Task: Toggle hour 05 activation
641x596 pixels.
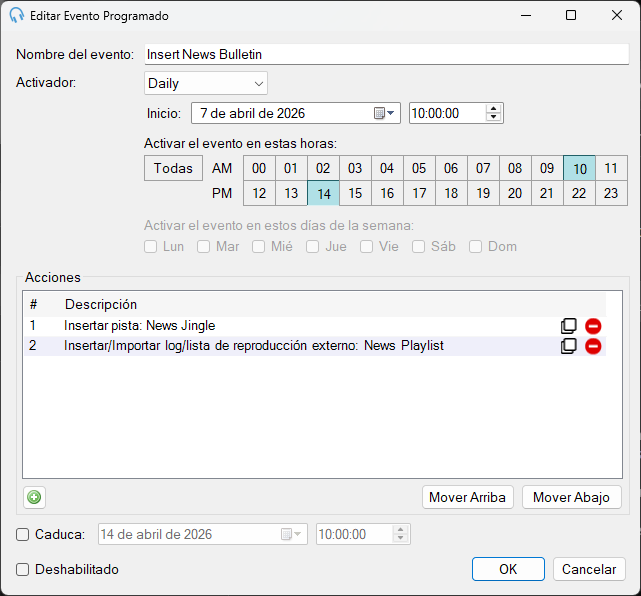Action: [x=419, y=168]
